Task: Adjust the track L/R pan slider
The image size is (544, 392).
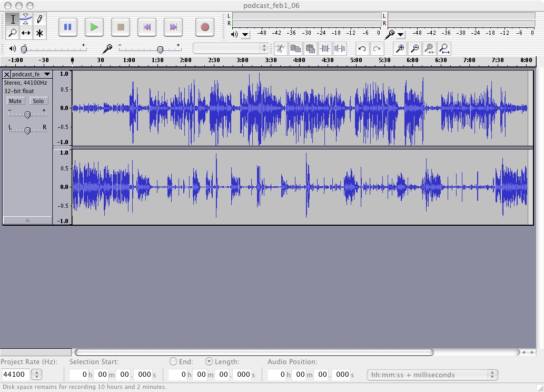Action: pyautogui.click(x=27, y=129)
